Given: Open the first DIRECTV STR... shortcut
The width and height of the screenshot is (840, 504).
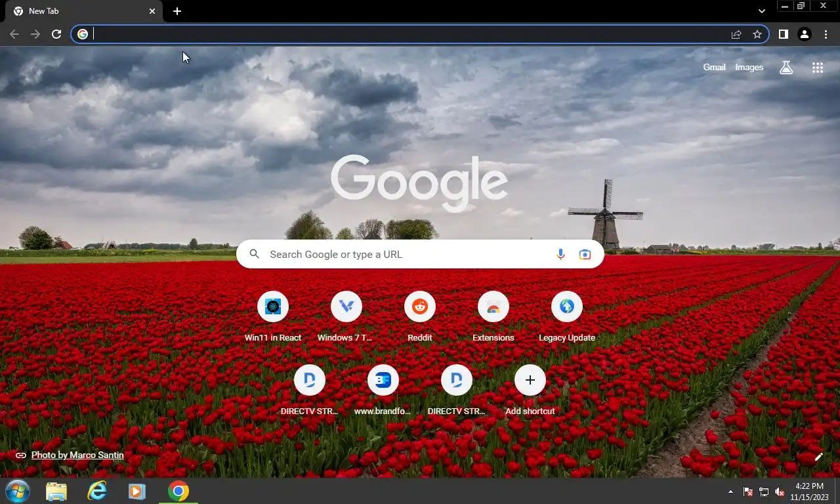Looking at the screenshot, I should point(310,390).
